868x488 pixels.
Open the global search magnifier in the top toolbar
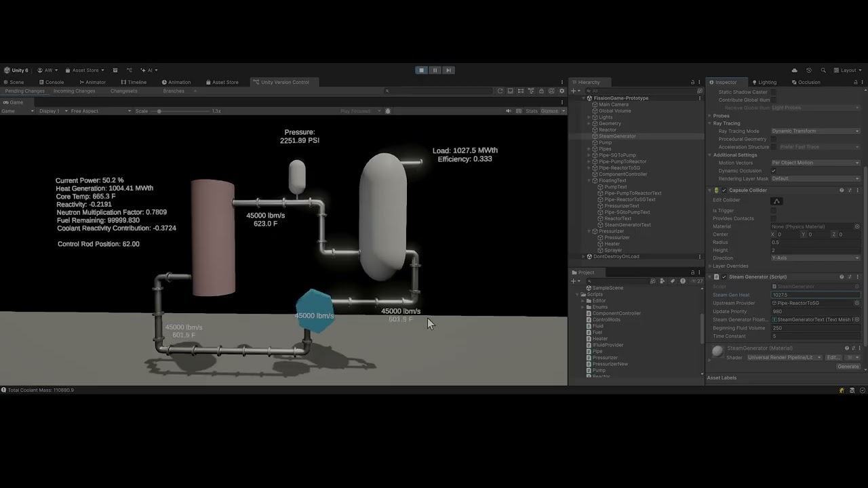point(823,70)
